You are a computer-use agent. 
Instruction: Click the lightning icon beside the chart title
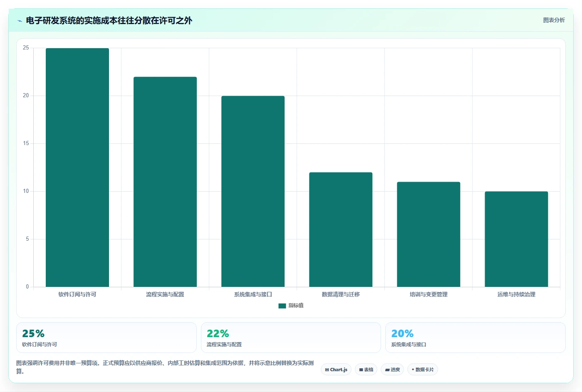20,21
